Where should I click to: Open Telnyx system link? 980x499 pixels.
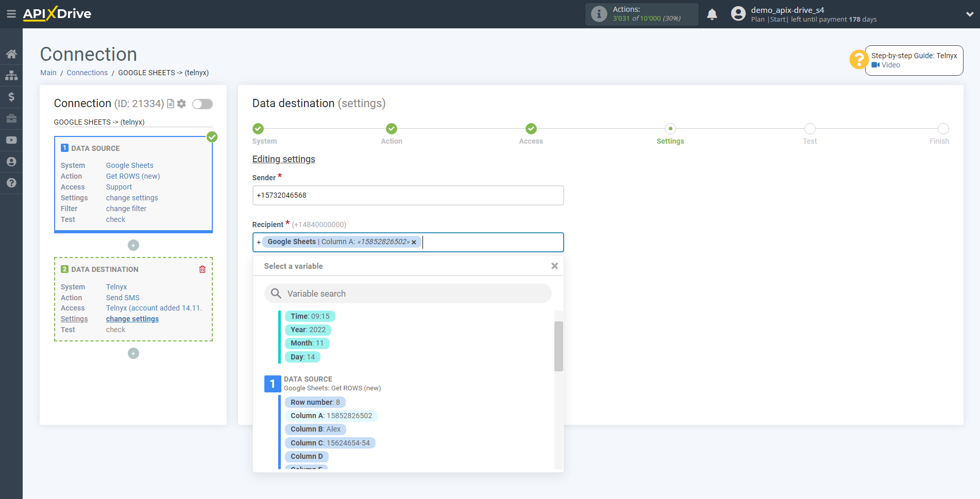click(116, 287)
